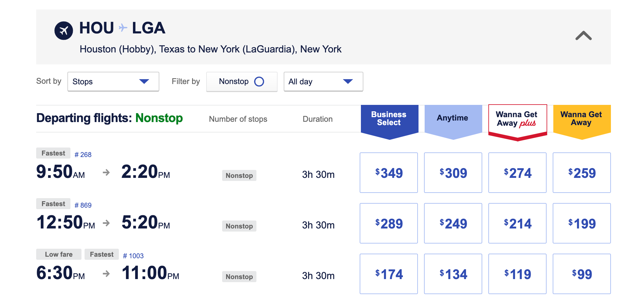Open the Stops sort dropdown
The height and width of the screenshot is (303, 644).
(113, 81)
